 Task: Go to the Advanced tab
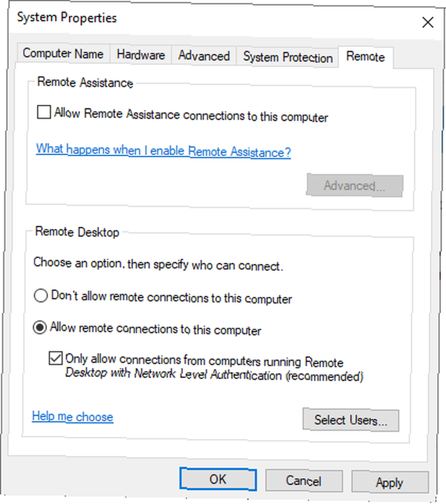coord(204,56)
